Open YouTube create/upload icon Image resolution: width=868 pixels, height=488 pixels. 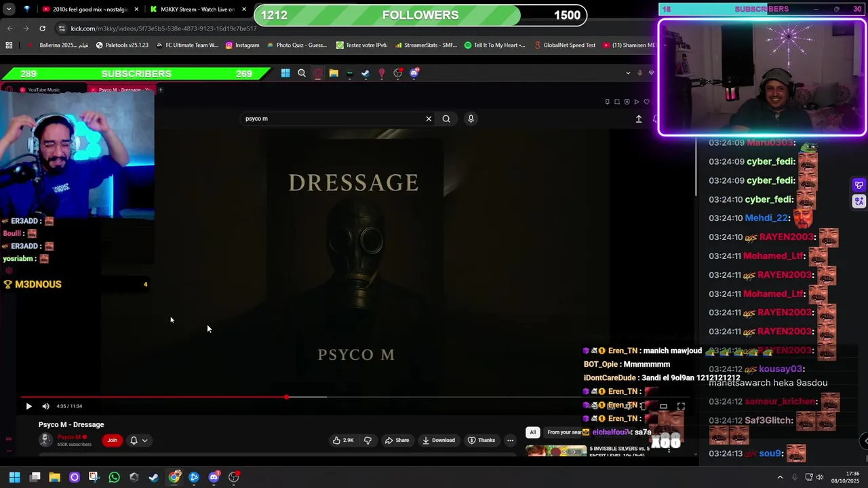pyautogui.click(x=638, y=119)
